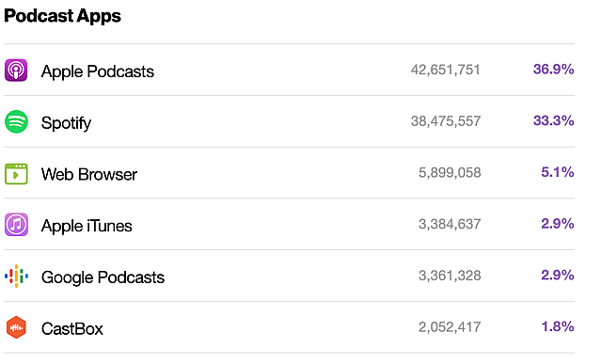This screenshot has width=602, height=364.
Task: Click the Podcast Apps heading
Action: pyautogui.click(x=62, y=17)
